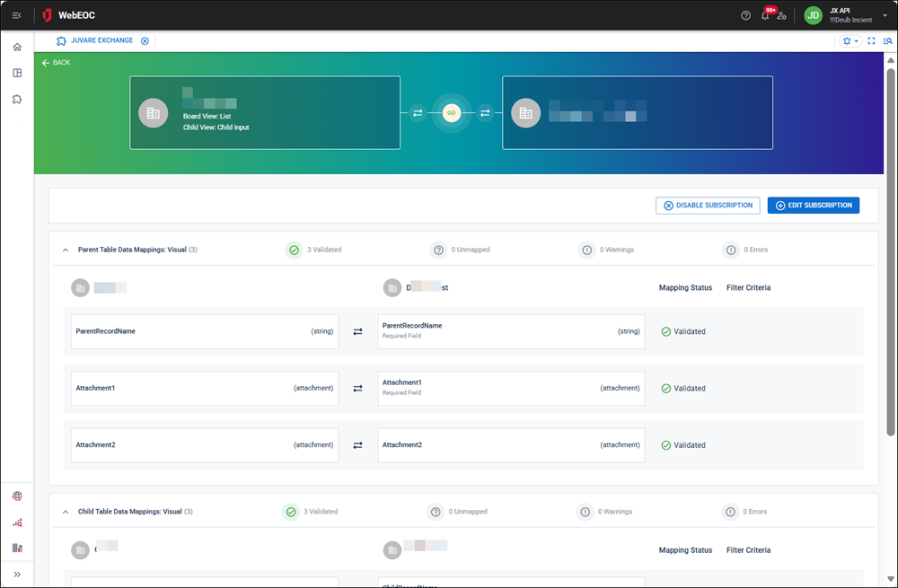Open the list search icon in tab bar
898x588 pixels.
887,41
